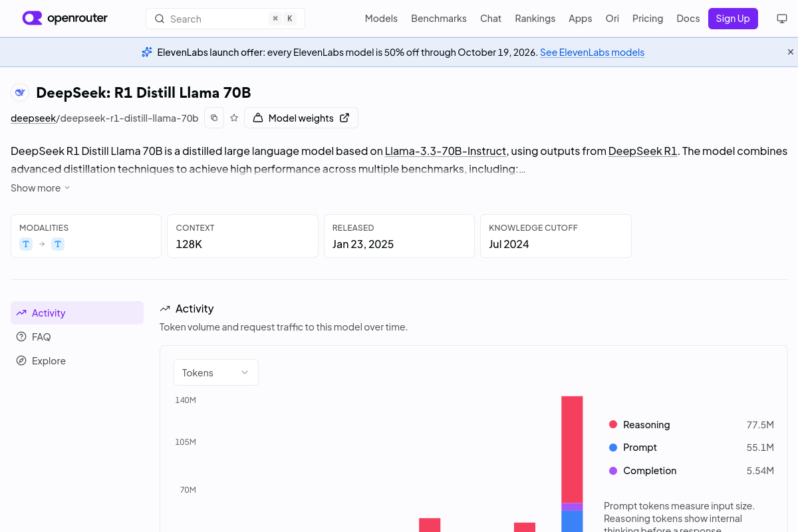This screenshot has height=532, width=798.
Task: Click the 105M axis label
Action: point(186,442)
